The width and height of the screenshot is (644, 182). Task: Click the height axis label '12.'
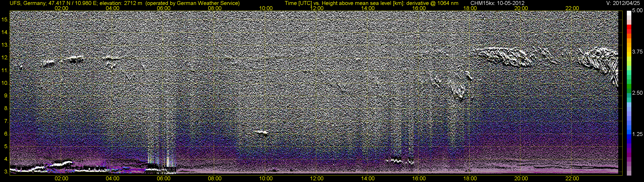[5, 58]
